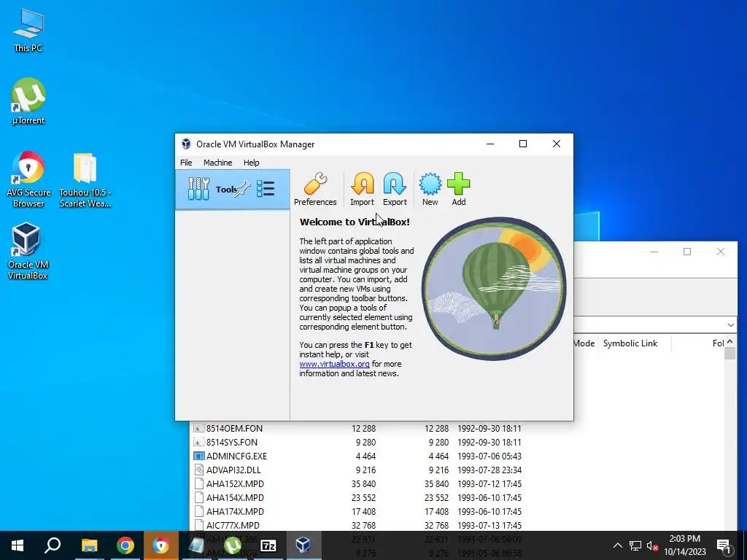
Task: Maximize the background file manager window
Action: (x=687, y=252)
